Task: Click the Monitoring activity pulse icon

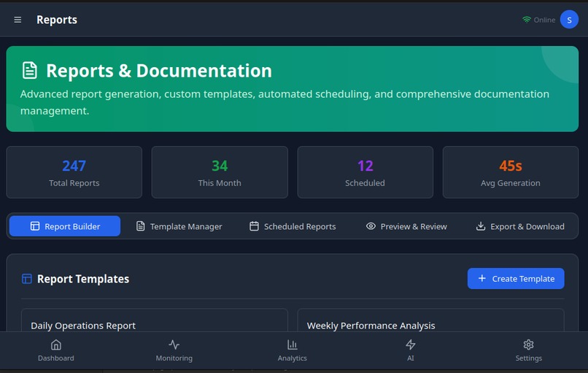Action: (x=174, y=345)
